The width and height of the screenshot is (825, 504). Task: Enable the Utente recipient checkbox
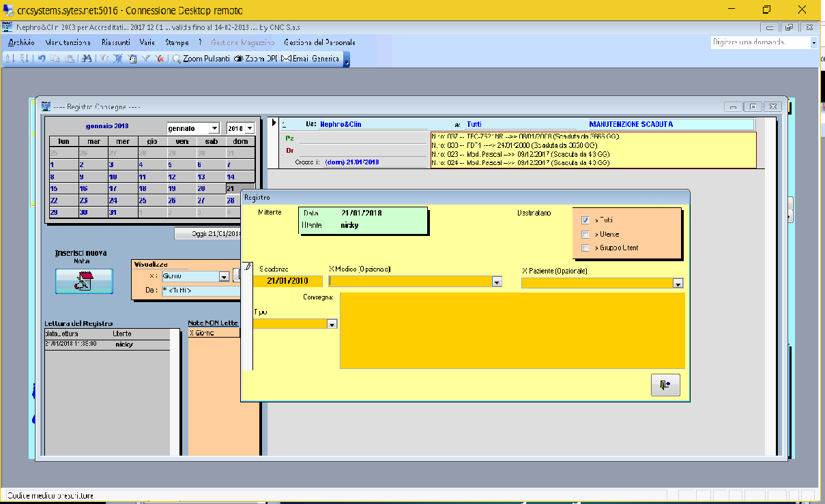[x=585, y=234]
